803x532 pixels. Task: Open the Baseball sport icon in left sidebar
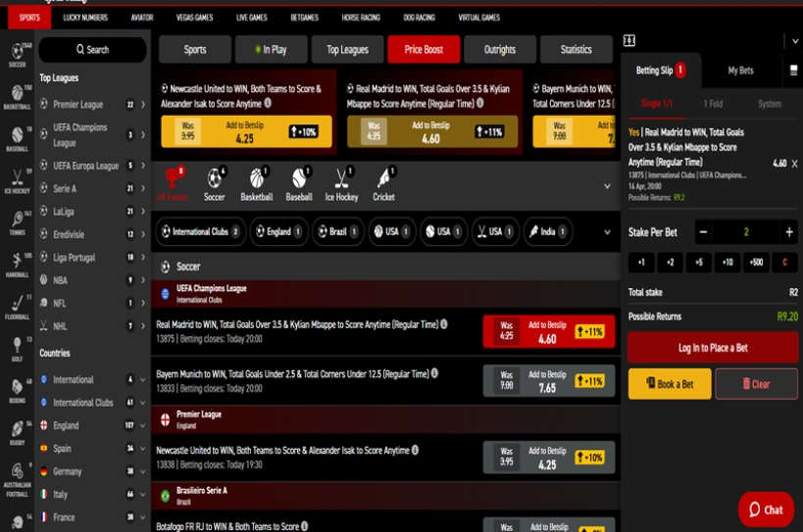pyautogui.click(x=17, y=138)
